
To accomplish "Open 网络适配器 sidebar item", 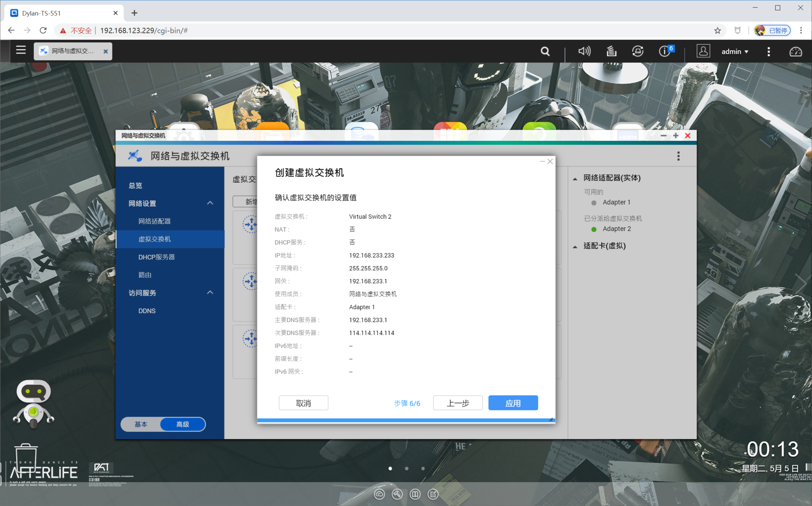I will coord(154,221).
